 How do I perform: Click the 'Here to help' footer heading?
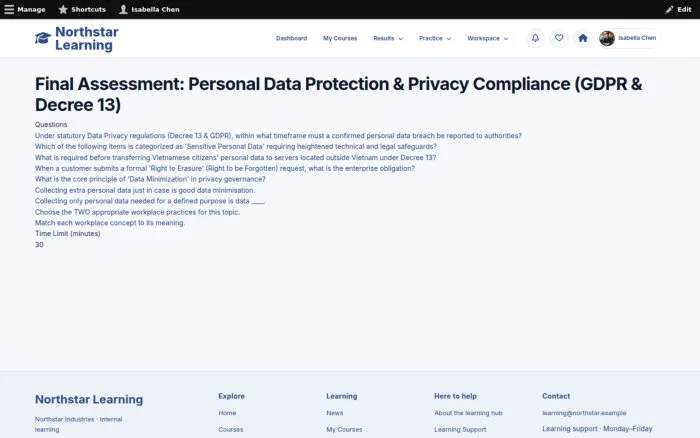(455, 396)
